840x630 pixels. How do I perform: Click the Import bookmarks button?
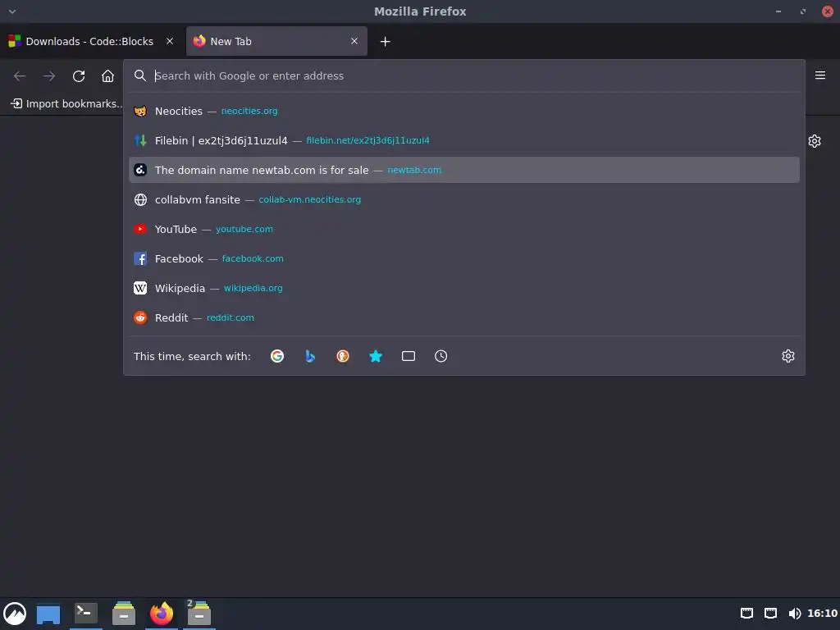[67, 103]
